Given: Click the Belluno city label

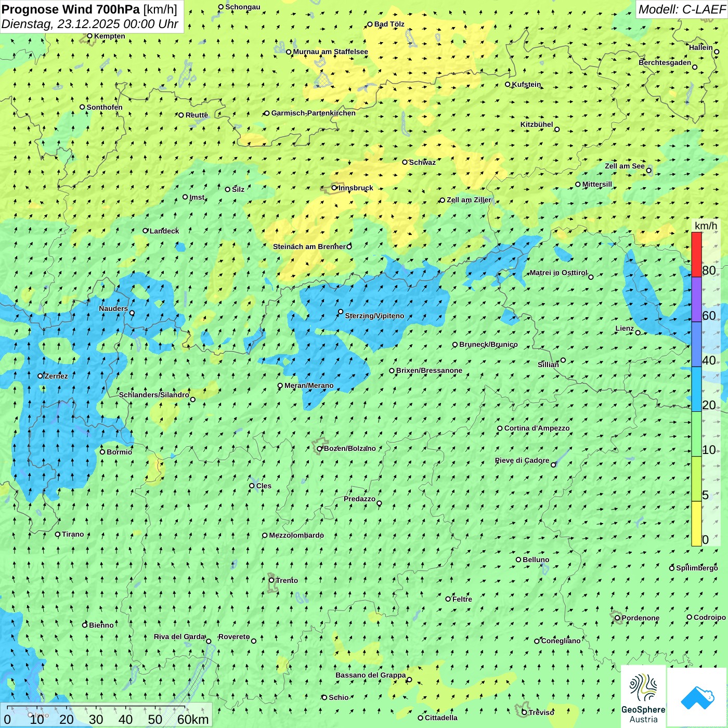Looking at the screenshot, I should [536, 560].
